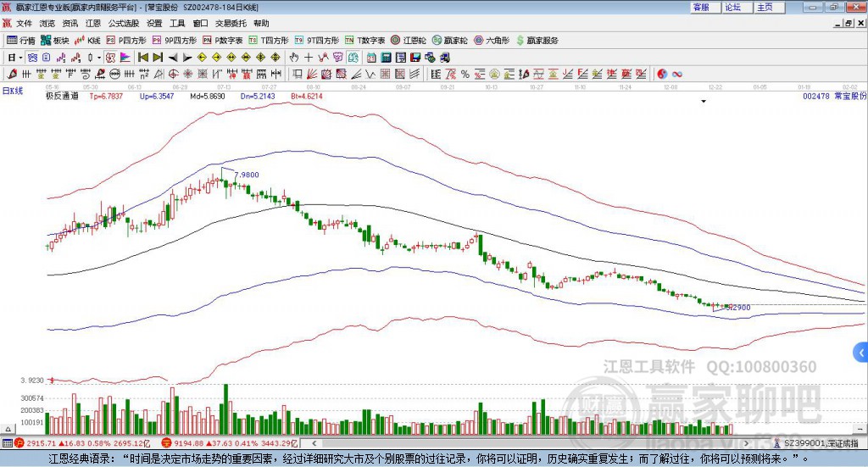This screenshot has width=868, height=467.
Task: Click the bottom-right panel collapse button
Action: [x=860, y=429]
